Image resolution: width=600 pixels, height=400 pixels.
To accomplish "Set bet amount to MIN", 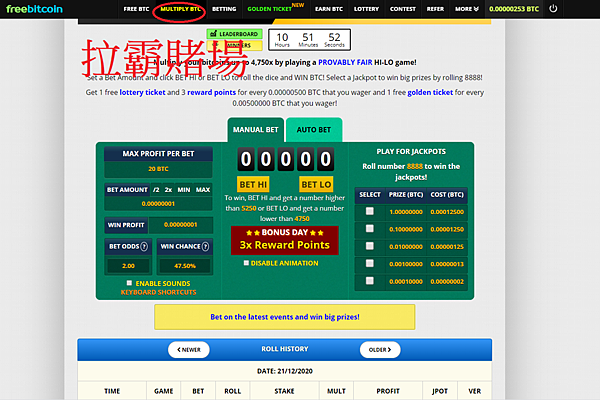I will click(x=184, y=190).
